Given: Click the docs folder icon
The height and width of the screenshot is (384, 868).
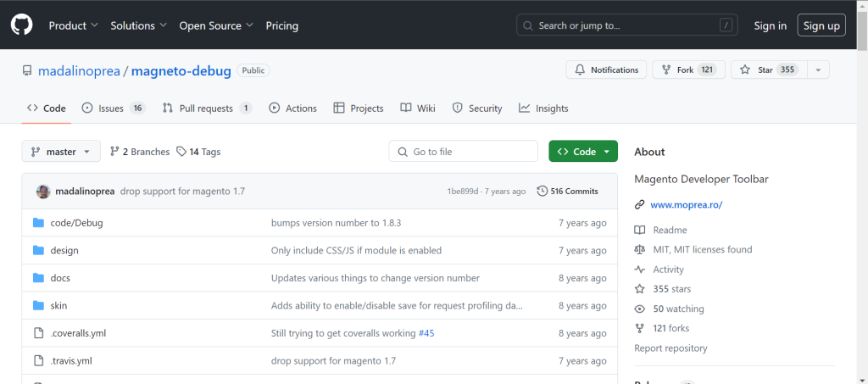Looking at the screenshot, I should [38, 278].
